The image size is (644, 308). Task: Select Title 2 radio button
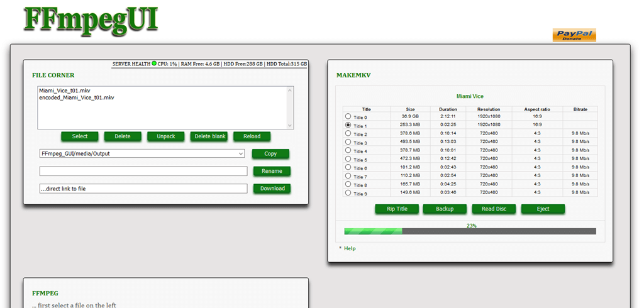pyautogui.click(x=348, y=133)
